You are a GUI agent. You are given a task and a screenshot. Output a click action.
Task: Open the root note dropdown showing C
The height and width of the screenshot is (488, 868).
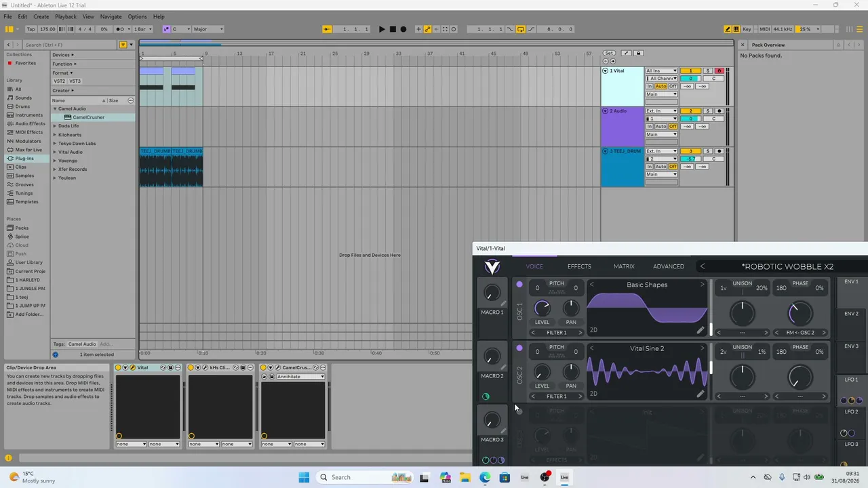[x=180, y=29]
